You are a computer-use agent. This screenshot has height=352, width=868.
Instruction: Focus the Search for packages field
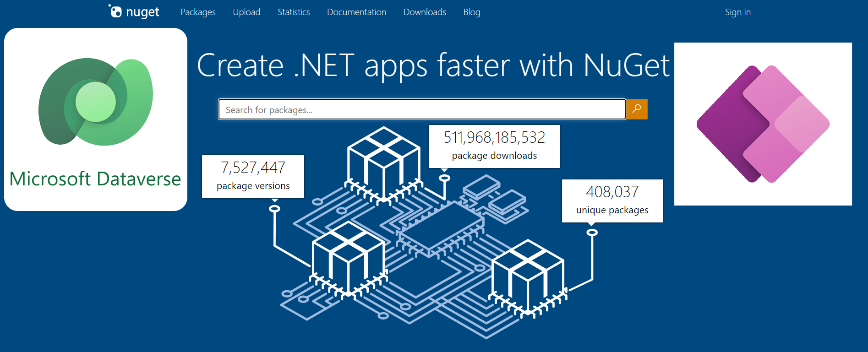422,109
